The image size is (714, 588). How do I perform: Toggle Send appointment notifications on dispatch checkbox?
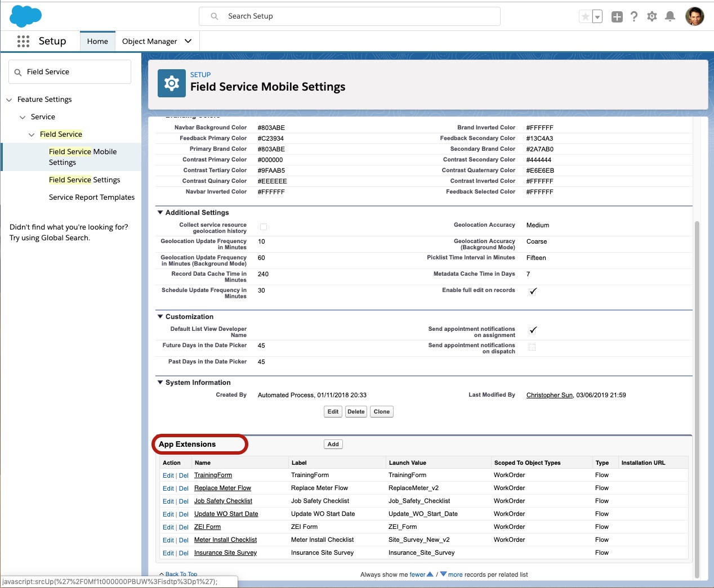532,348
